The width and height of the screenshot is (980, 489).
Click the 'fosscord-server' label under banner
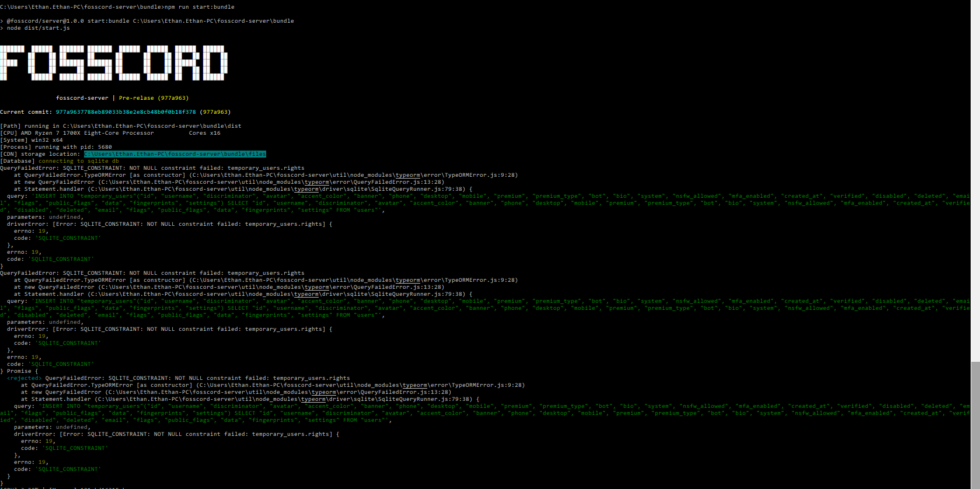click(82, 98)
